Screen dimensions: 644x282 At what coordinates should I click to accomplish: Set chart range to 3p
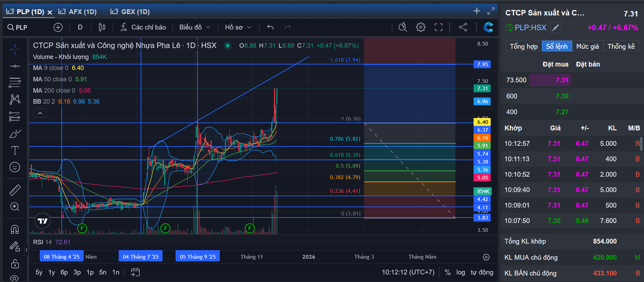pos(77,272)
